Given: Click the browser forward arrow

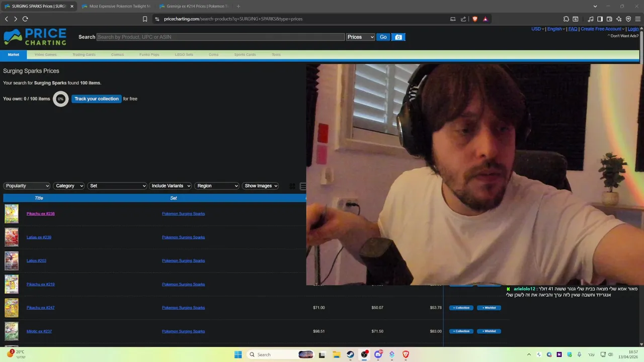Looking at the screenshot, I should click(16, 19).
